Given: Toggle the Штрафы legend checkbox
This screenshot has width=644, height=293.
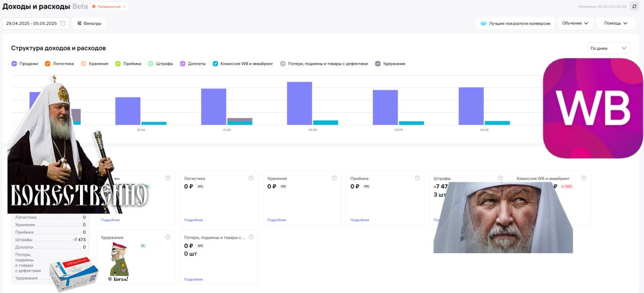Looking at the screenshot, I should tap(150, 63).
